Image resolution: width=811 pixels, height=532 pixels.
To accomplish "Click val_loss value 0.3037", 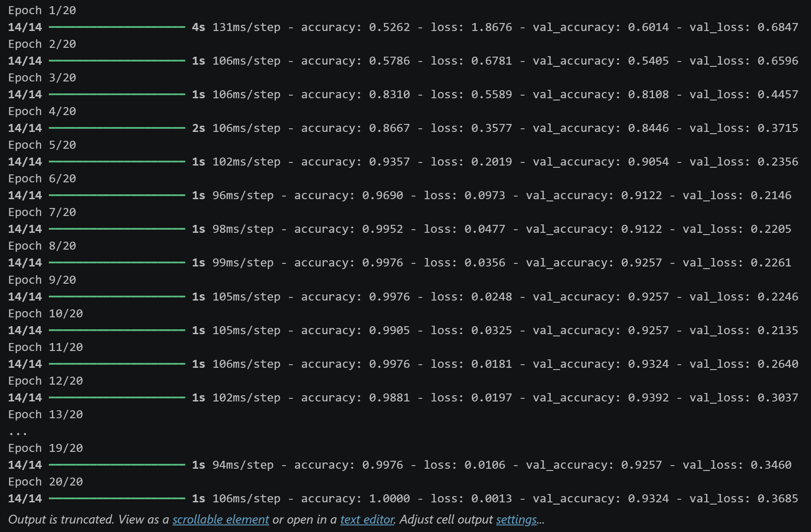I will pos(778,397).
